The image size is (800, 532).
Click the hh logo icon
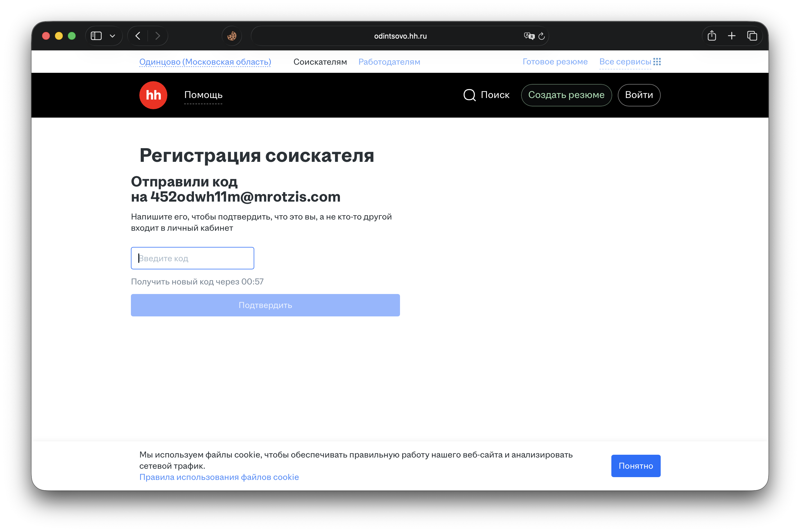[153, 95]
